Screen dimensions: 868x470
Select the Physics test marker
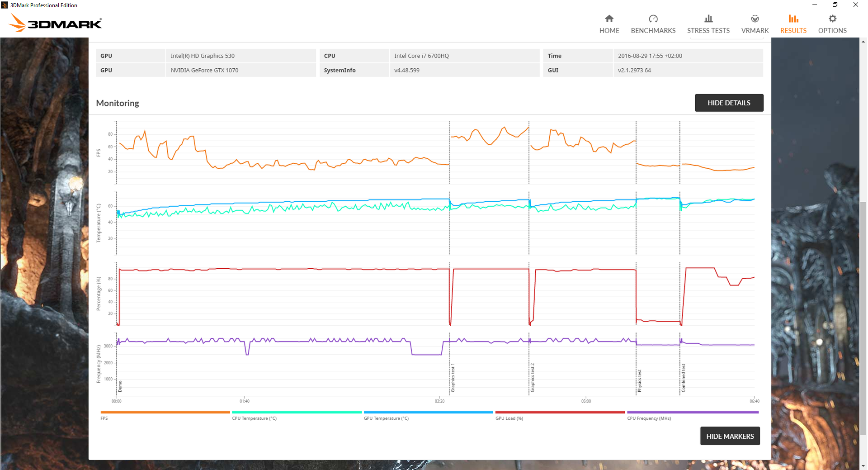pos(639,381)
